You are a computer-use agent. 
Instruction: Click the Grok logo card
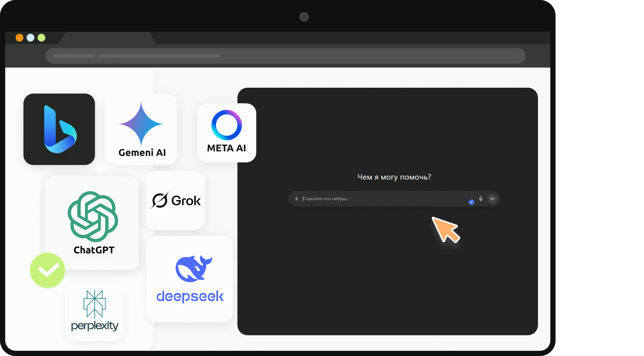175,200
